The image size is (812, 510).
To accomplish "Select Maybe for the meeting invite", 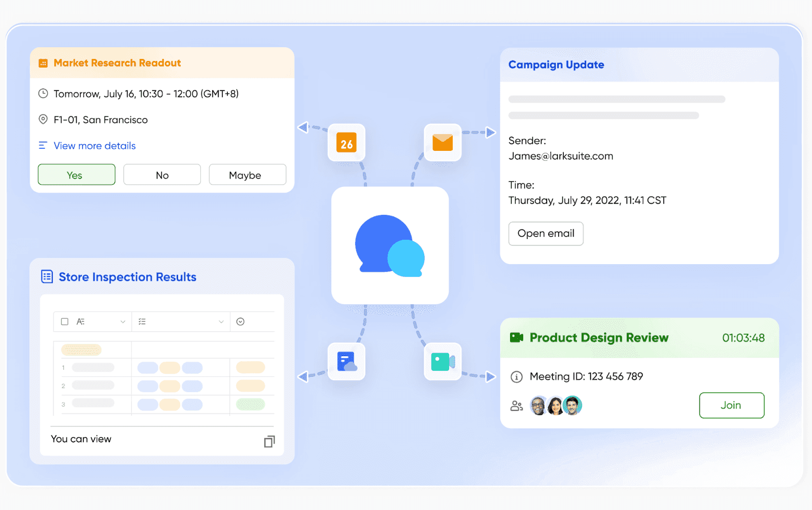I will (x=247, y=174).
